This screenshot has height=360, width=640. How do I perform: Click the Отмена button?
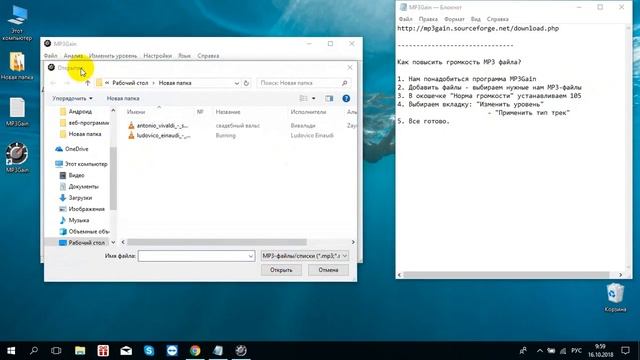[x=328, y=270]
